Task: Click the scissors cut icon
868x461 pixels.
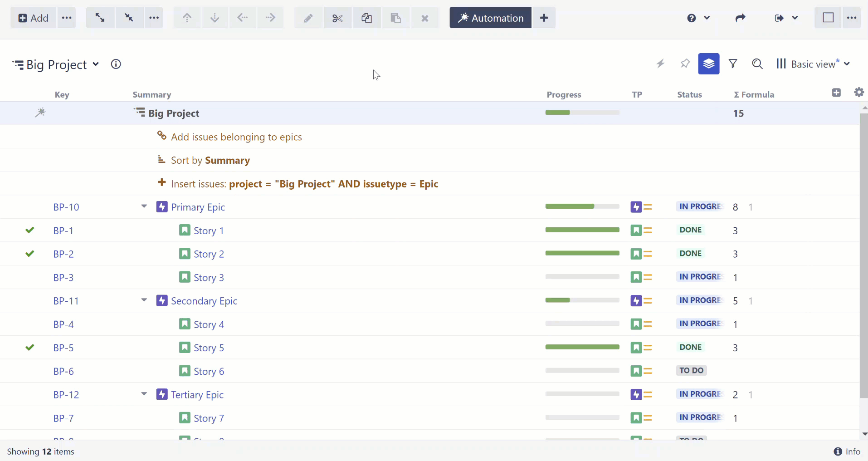Action: pos(337,18)
